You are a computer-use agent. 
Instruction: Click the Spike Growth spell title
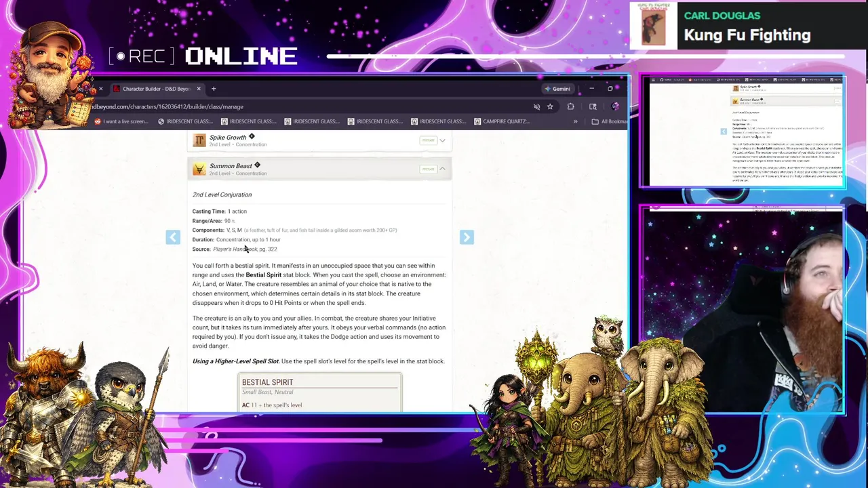coord(228,137)
